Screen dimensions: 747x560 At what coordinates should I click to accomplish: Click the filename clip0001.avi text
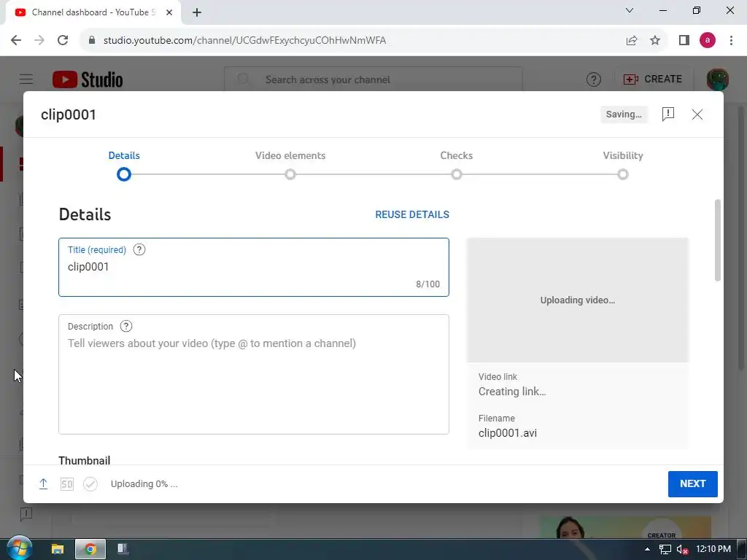508,433
